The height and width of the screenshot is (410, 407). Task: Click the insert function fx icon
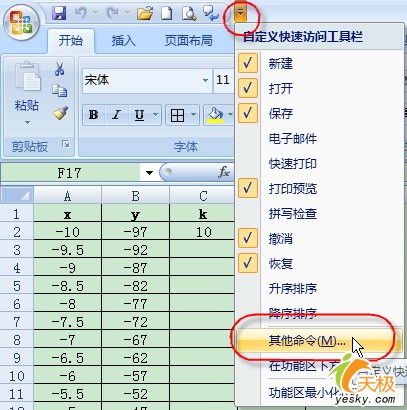pyautogui.click(x=224, y=172)
